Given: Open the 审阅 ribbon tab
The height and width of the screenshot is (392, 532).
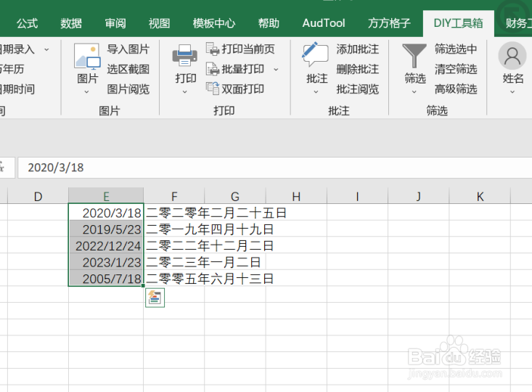Looking at the screenshot, I should tap(115, 23).
